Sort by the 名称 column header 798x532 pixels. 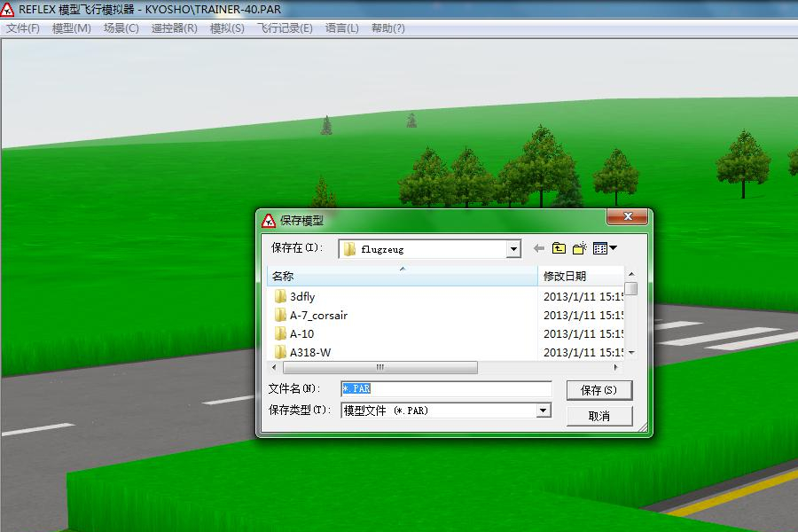pos(402,277)
